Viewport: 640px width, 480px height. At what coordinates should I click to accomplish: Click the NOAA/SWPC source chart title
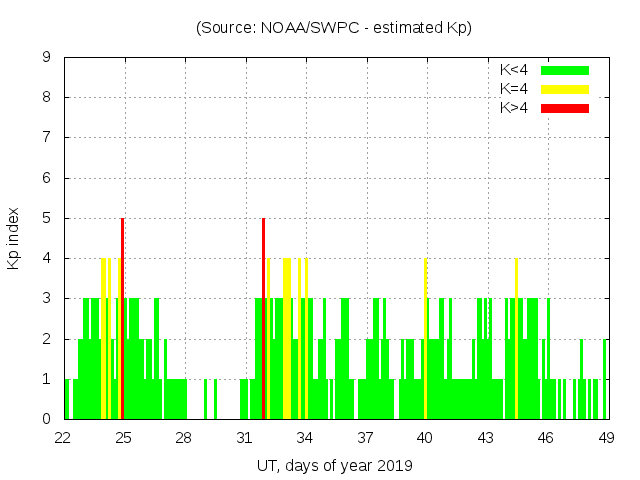[334, 28]
